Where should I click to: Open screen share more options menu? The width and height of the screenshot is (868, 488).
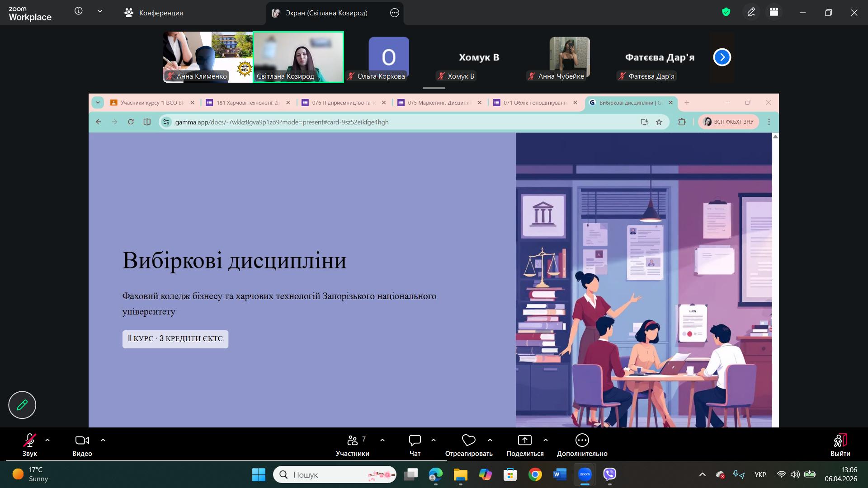tap(394, 13)
